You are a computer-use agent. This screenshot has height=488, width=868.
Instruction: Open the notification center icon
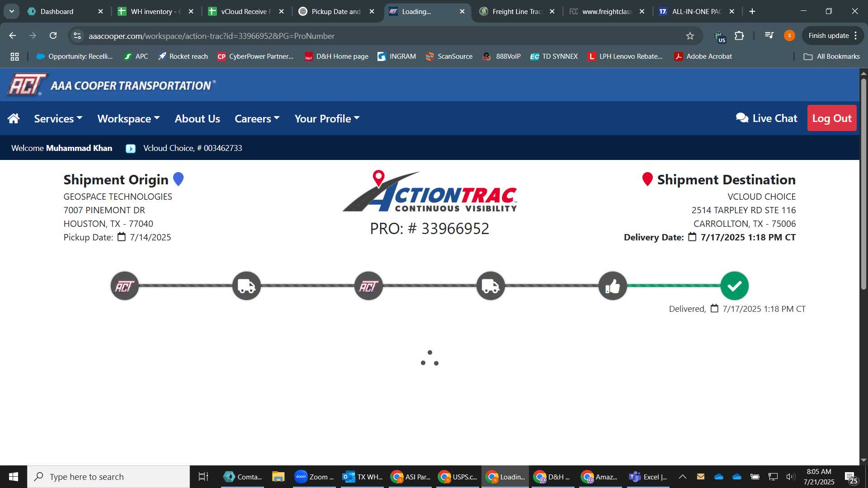[x=851, y=477]
